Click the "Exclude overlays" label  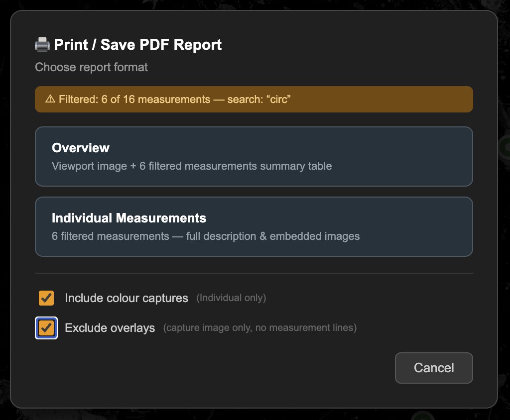110,327
